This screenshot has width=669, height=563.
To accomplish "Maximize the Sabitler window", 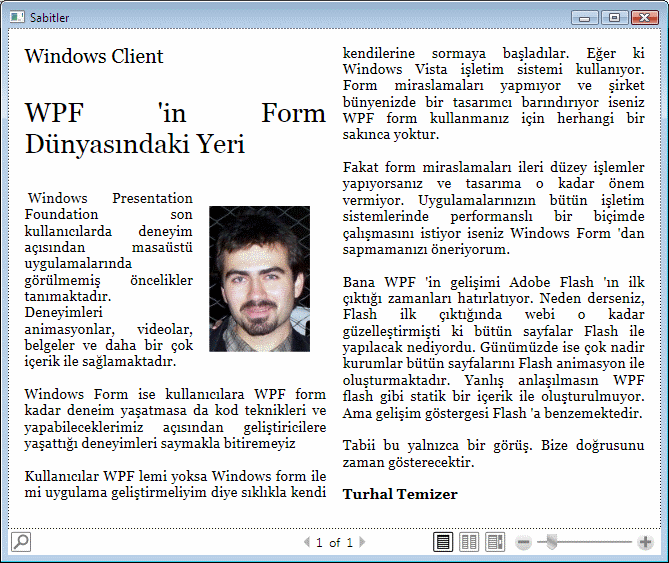I will click(614, 17).
